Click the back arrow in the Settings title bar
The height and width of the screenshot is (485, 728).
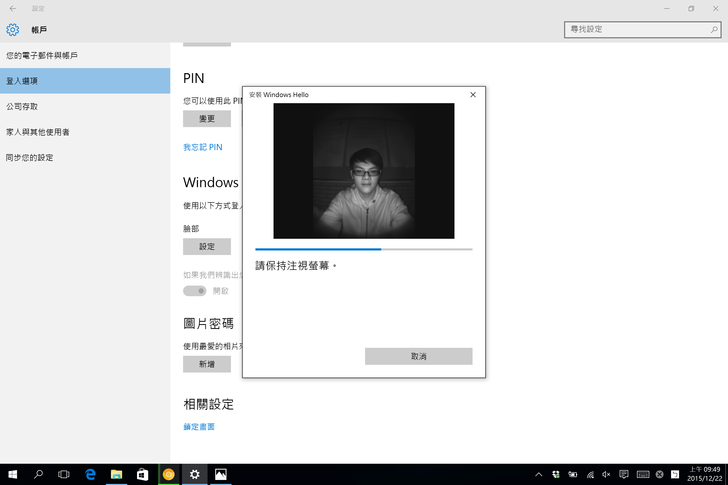click(x=13, y=8)
